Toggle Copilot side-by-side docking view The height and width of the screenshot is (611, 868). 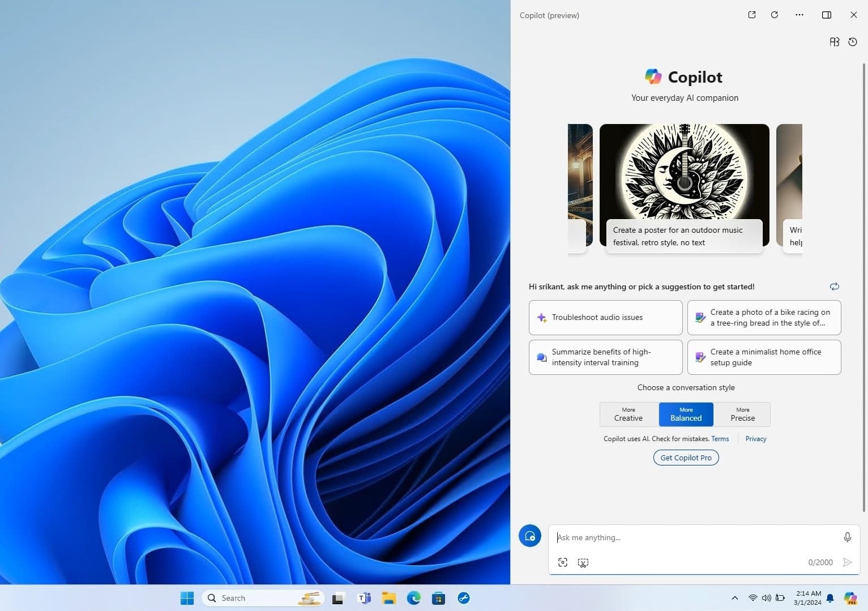coord(827,15)
